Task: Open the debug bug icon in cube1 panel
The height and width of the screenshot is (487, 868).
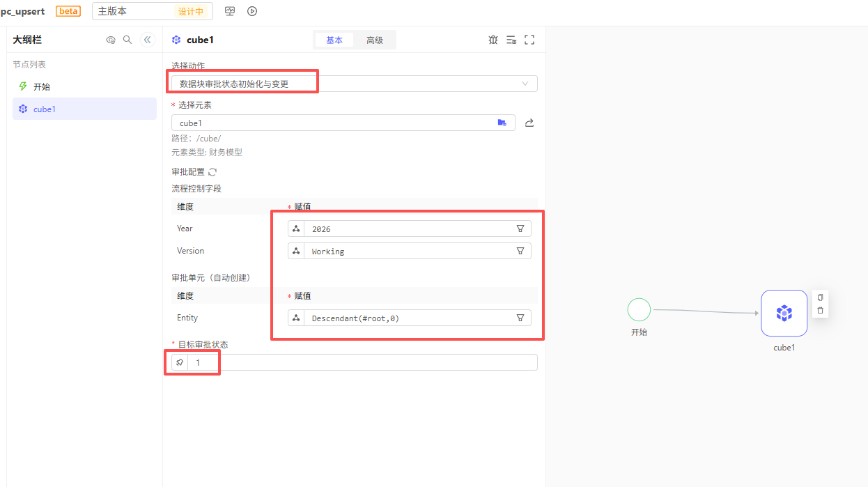Action: [x=493, y=40]
